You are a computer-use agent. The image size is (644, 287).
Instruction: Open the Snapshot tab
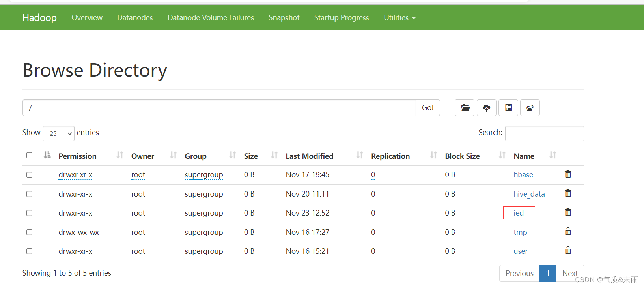284,18
